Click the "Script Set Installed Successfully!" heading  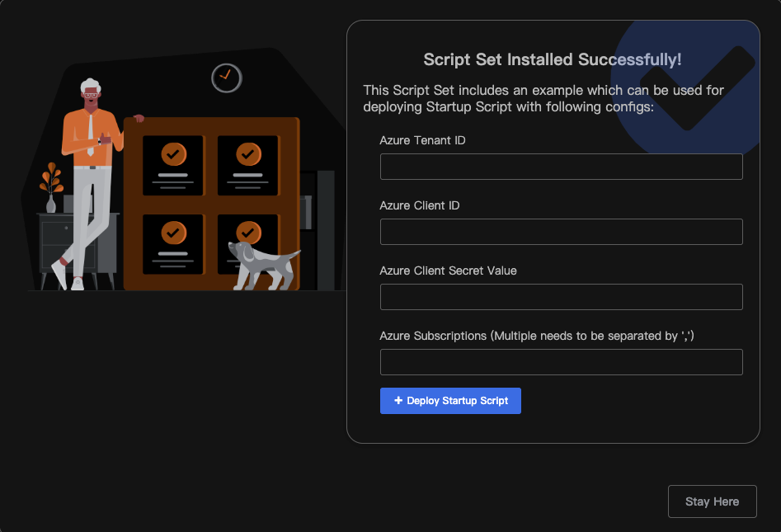click(553, 59)
